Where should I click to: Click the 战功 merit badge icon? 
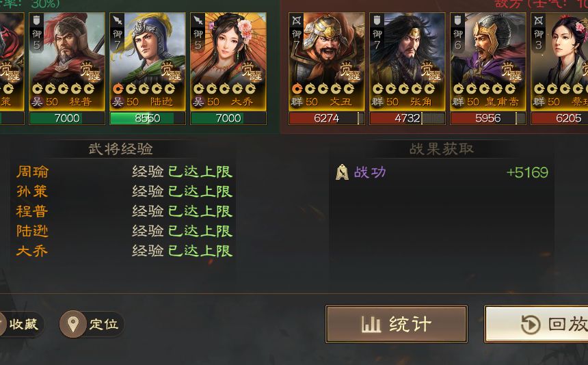(x=342, y=172)
